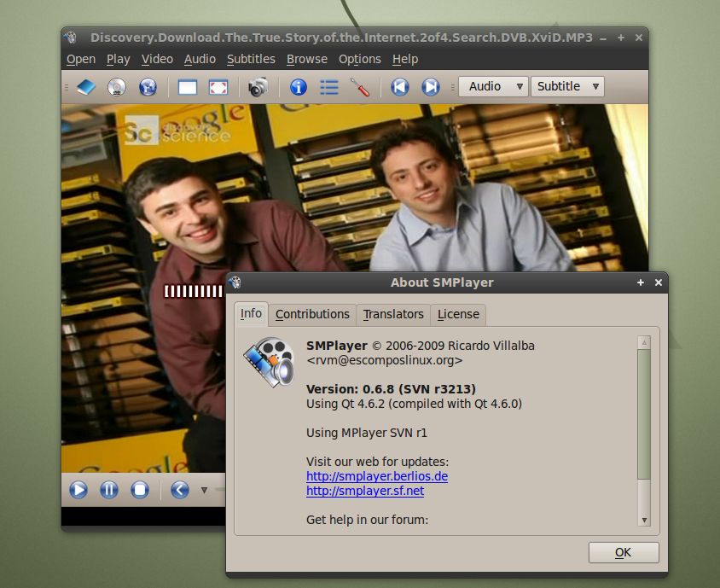Open the Audio track dropdown
The image size is (720, 588).
pyautogui.click(x=493, y=85)
